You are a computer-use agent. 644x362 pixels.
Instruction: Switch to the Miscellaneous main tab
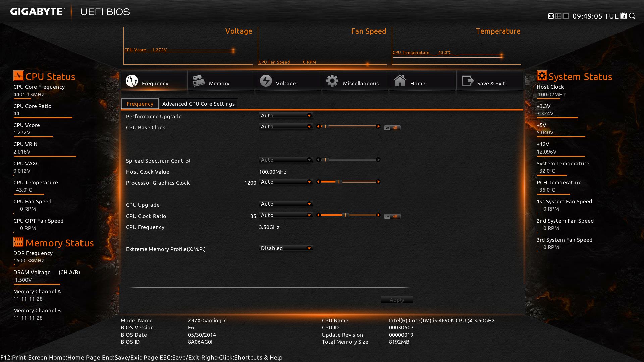355,80
